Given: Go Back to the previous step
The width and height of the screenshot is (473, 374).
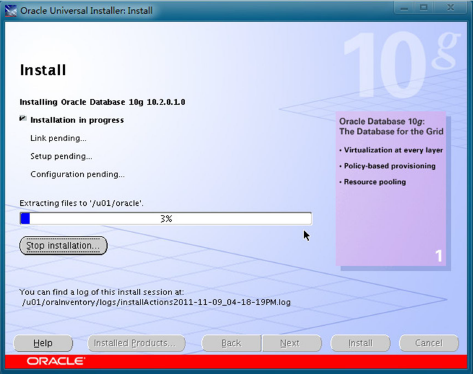Looking at the screenshot, I should click(231, 343).
